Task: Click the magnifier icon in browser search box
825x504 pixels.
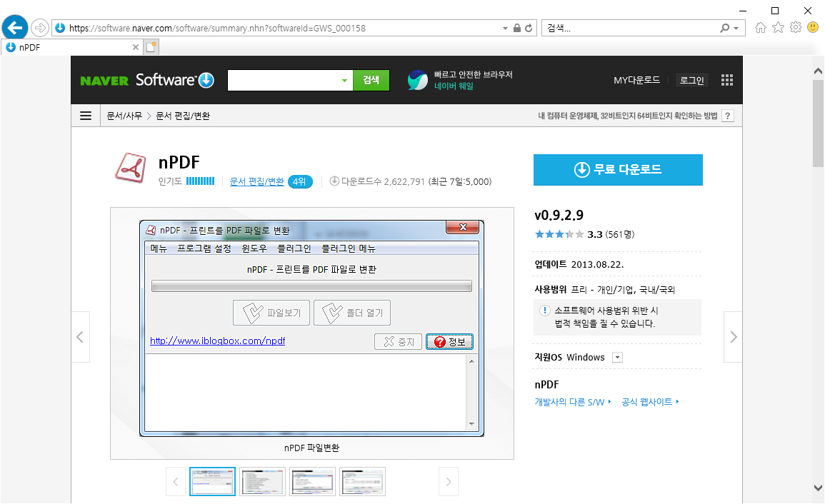Action: (x=725, y=28)
